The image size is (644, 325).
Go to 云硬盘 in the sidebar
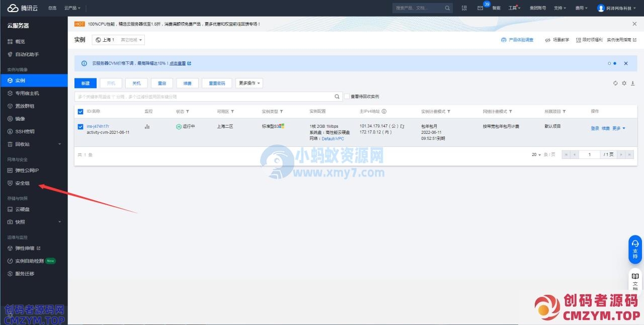point(22,209)
